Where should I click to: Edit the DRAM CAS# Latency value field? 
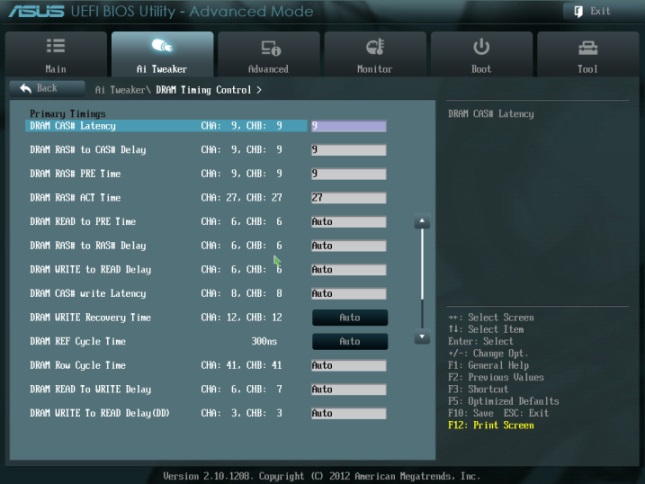coord(348,126)
